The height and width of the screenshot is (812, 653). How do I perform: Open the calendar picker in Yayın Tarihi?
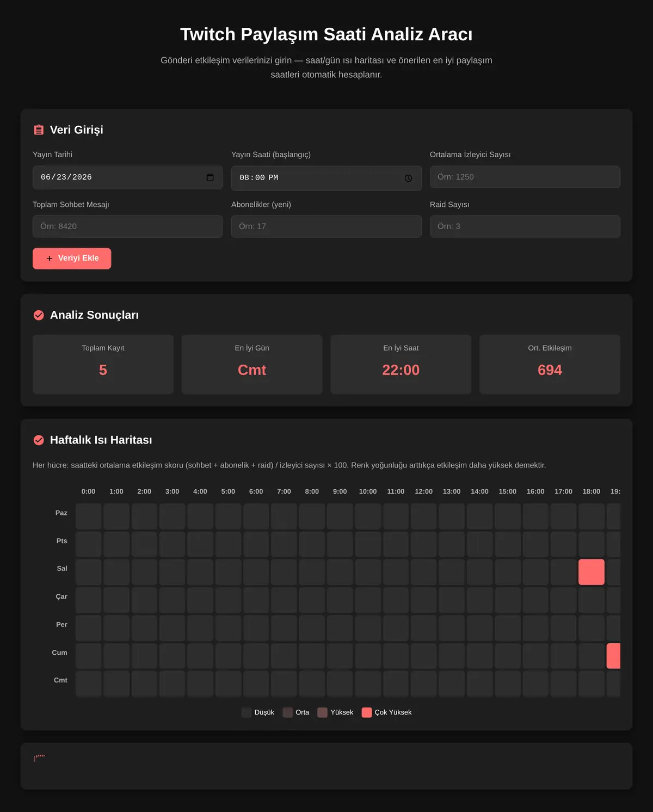click(210, 177)
